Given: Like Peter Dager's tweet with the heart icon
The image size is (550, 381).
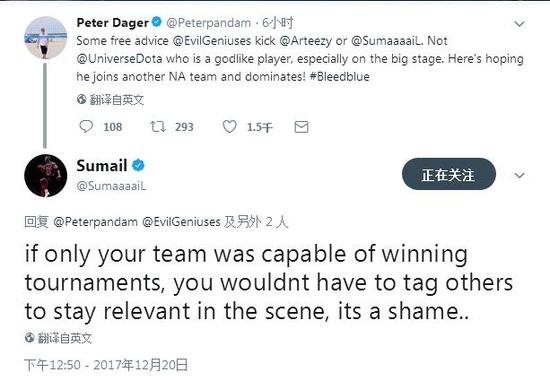Looking at the screenshot, I should (230, 127).
